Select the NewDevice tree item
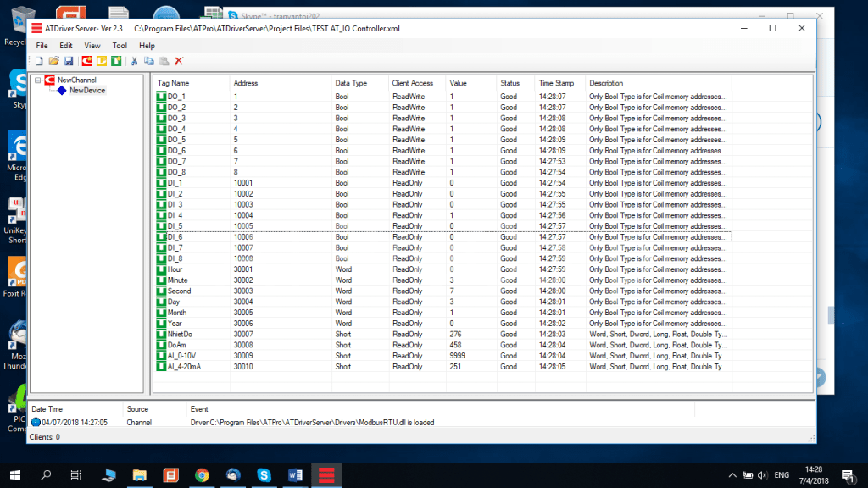 pyautogui.click(x=87, y=90)
